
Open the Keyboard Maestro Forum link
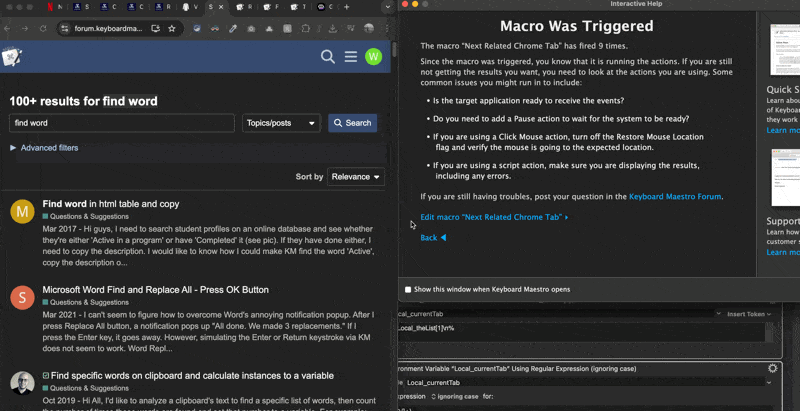point(675,197)
